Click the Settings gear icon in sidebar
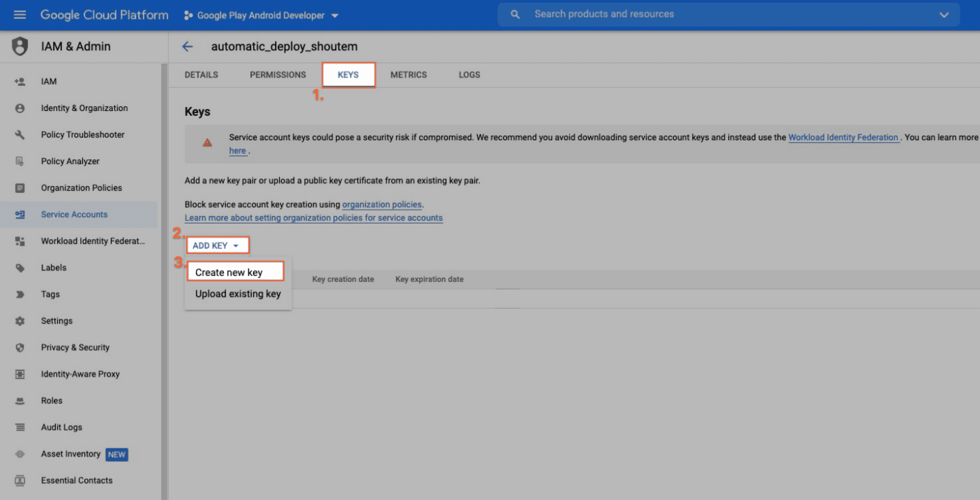980x500 pixels. pos(20,321)
